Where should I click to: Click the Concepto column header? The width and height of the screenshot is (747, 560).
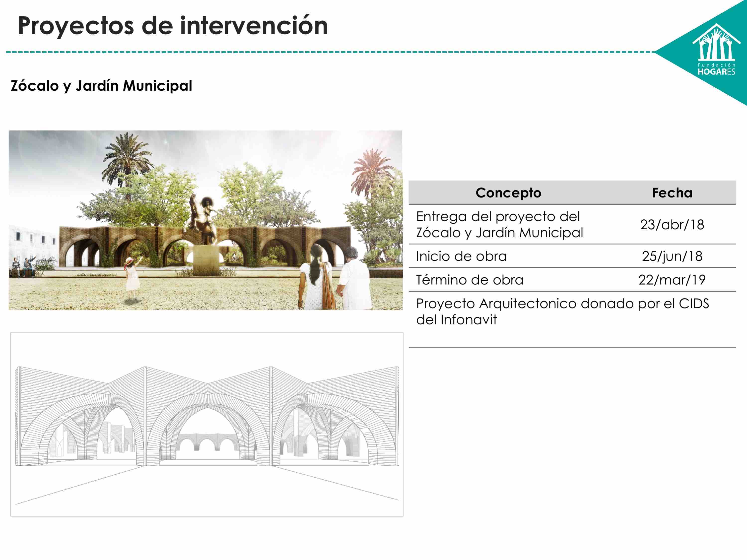[x=508, y=193]
